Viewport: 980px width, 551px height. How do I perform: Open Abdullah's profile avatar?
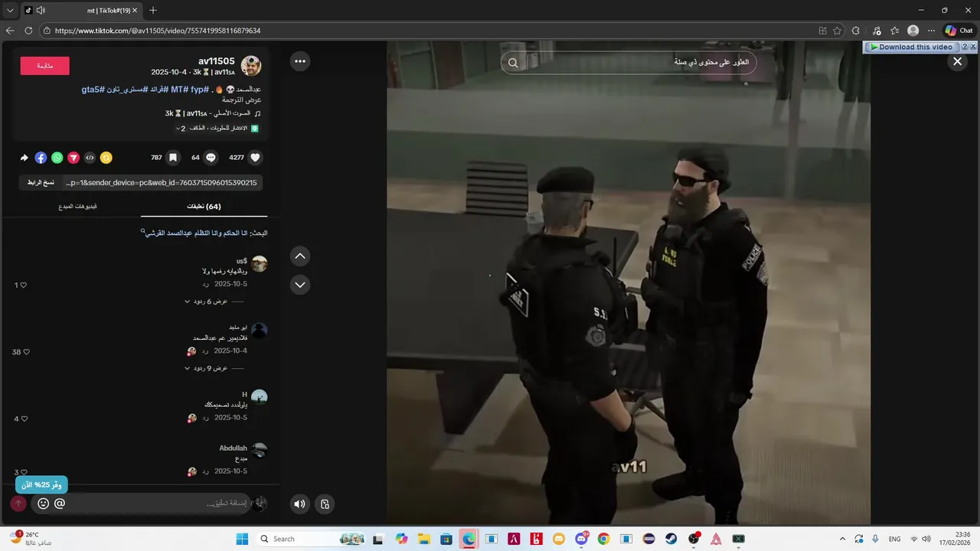(260, 450)
